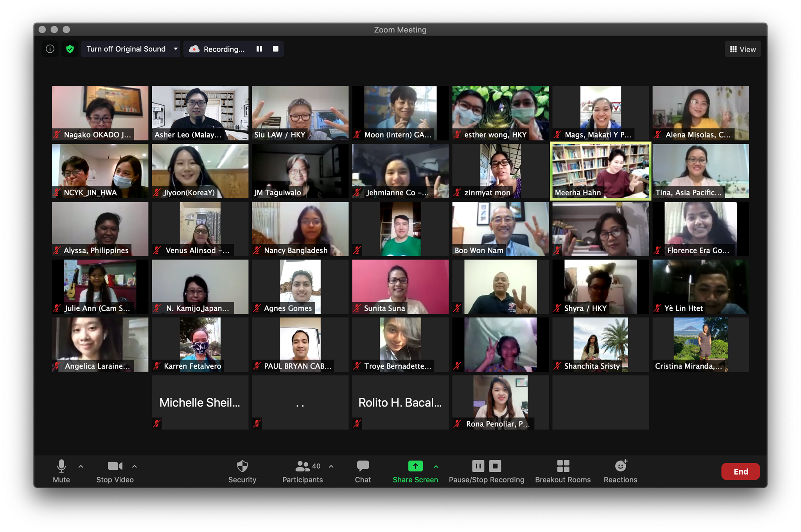Mute the microphone
This screenshot has width=801, height=532.
[x=61, y=471]
